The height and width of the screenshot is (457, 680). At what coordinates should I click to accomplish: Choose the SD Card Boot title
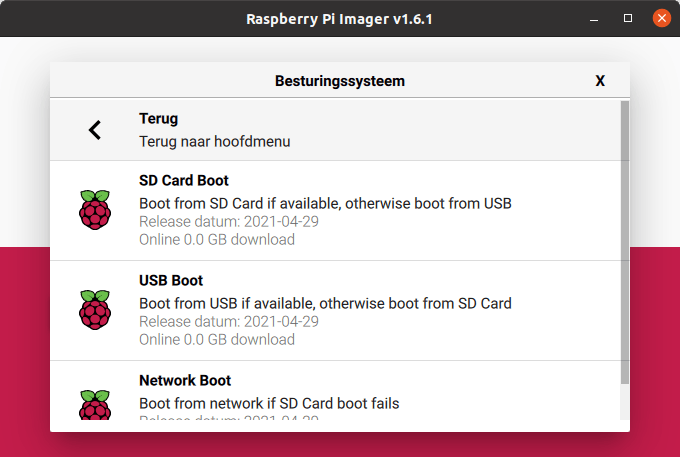click(184, 181)
